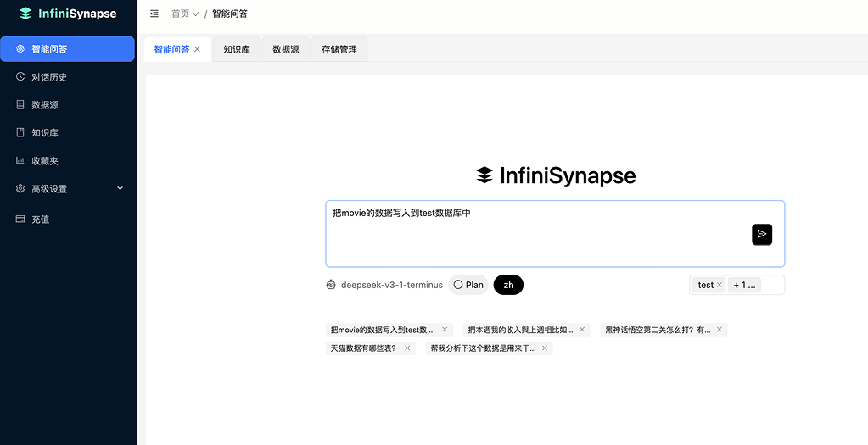The image size is (868, 445).
Task: Delete suggestion 把movie的数据写入到test数...
Action: pos(445,330)
